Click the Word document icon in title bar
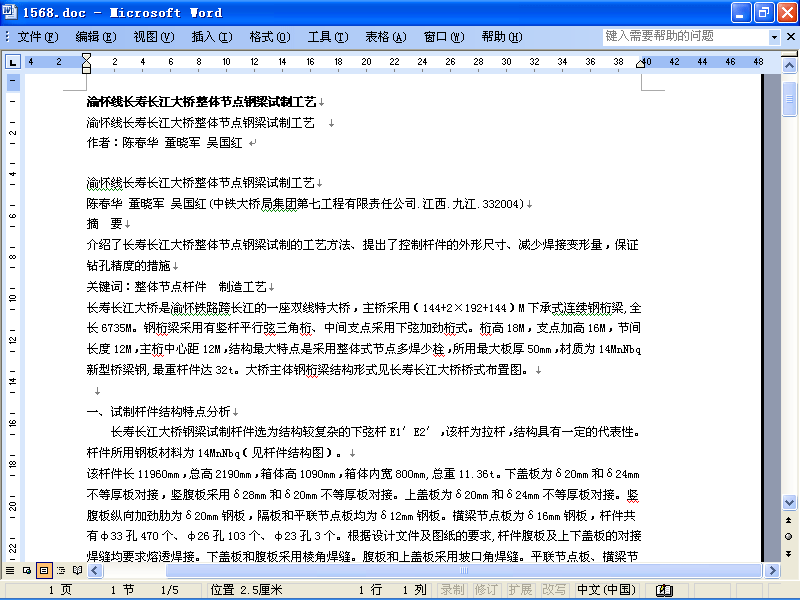The height and width of the screenshot is (600, 800). [9, 12]
